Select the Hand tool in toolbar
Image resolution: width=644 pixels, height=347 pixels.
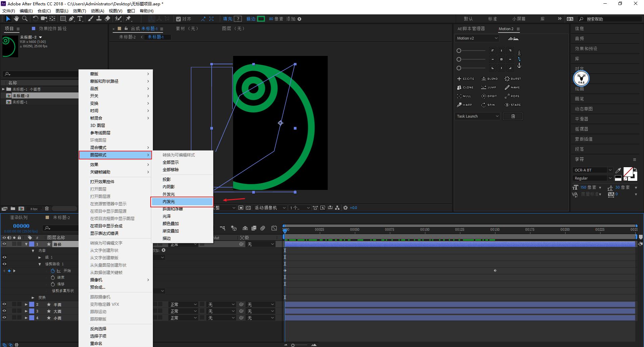point(16,19)
